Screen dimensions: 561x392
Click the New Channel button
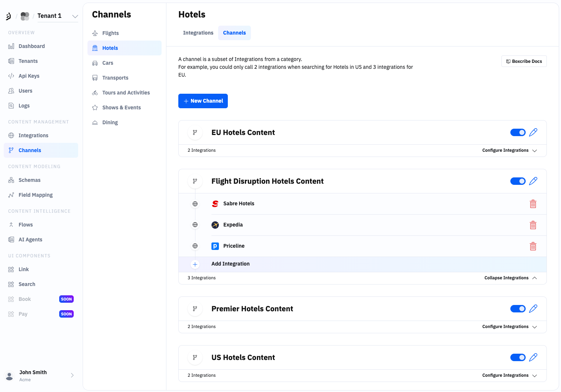coord(203,101)
